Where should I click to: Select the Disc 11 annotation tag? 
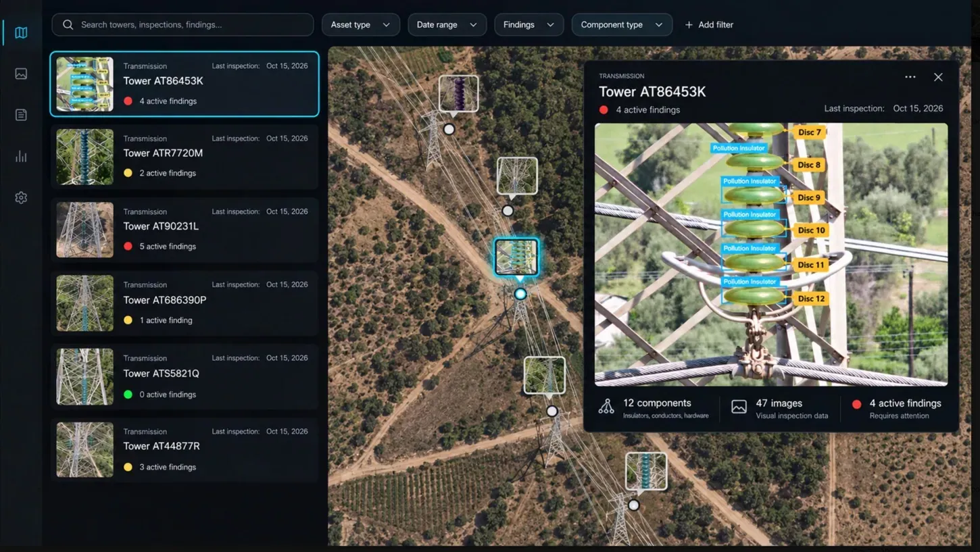[810, 265]
